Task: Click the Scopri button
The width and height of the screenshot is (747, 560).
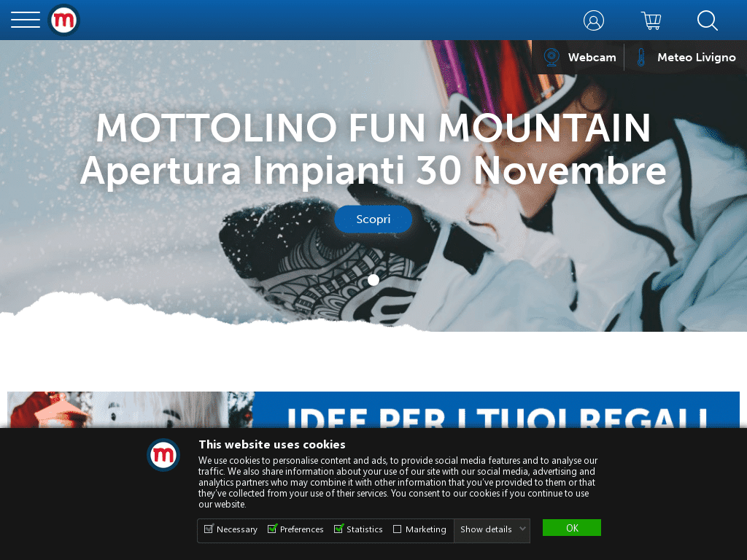Action: tap(373, 219)
